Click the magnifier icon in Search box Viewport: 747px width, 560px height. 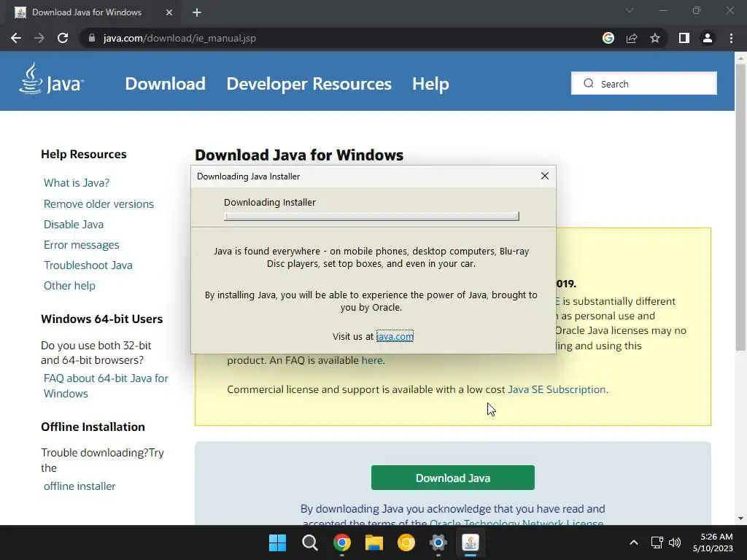[x=589, y=83]
